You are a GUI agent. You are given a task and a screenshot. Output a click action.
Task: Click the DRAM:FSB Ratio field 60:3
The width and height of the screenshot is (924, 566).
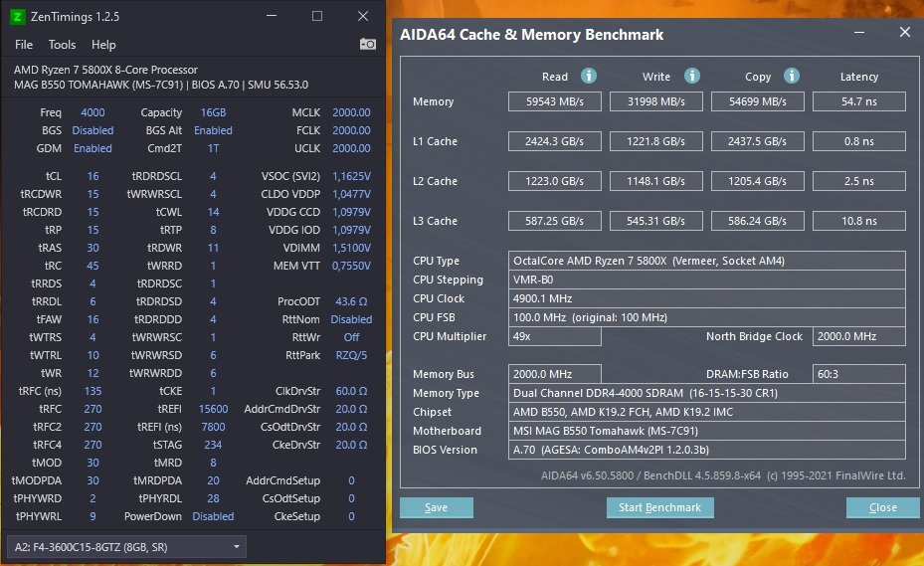(x=859, y=374)
